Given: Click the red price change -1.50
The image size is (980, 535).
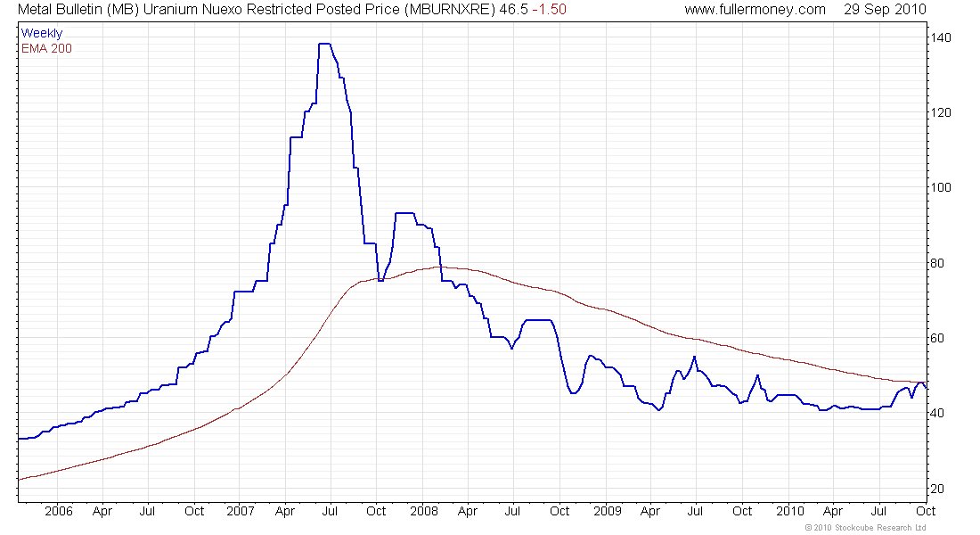Looking at the screenshot, I should tap(550, 10).
